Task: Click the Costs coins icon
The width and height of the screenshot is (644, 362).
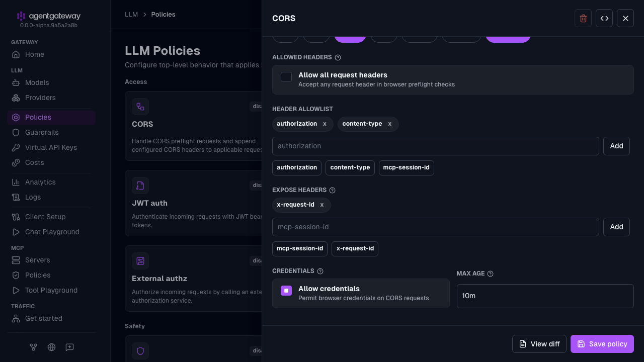Action: [x=16, y=162]
